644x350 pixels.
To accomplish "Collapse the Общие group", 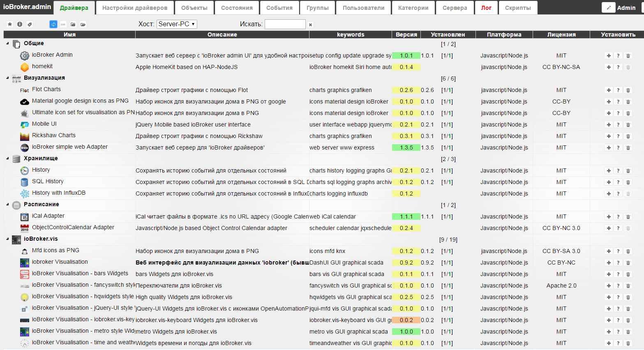I will [7, 43].
